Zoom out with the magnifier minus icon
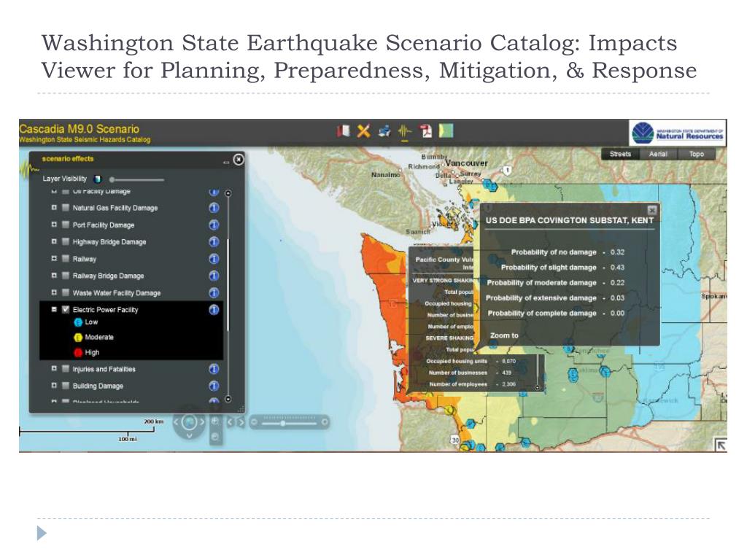The height and width of the screenshot is (560, 747). [215, 437]
